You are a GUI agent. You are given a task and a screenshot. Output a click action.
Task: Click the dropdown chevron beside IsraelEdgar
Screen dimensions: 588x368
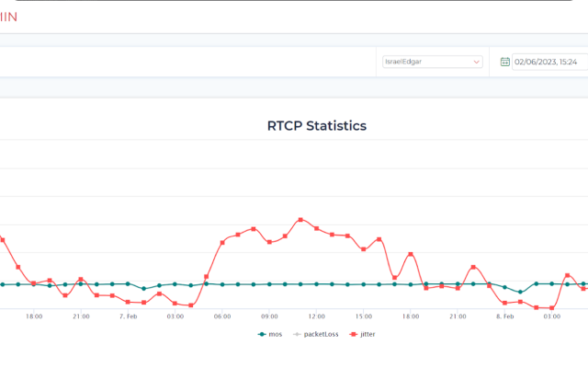[x=476, y=62]
